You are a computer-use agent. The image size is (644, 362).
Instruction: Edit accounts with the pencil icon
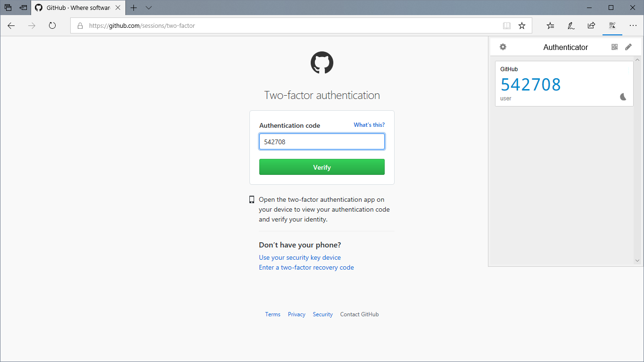[628, 47]
